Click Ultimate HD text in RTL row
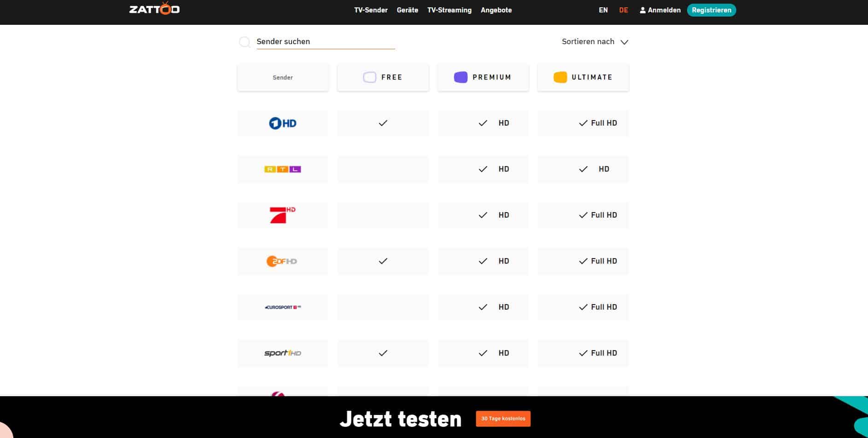 point(604,169)
